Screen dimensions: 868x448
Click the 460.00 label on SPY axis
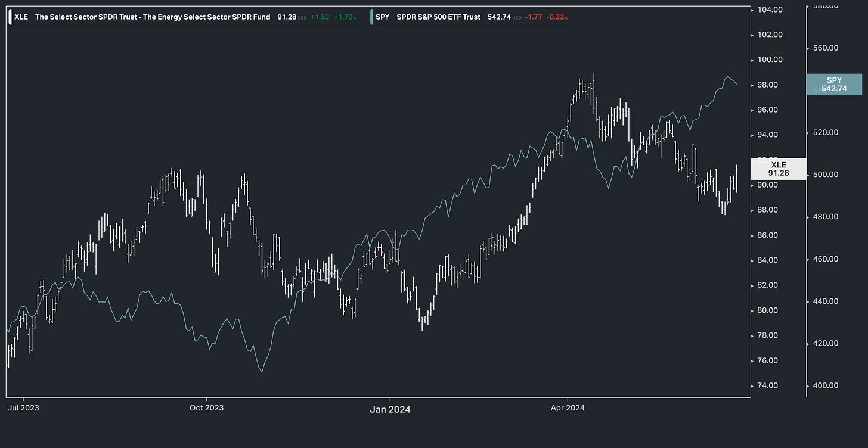826,259
